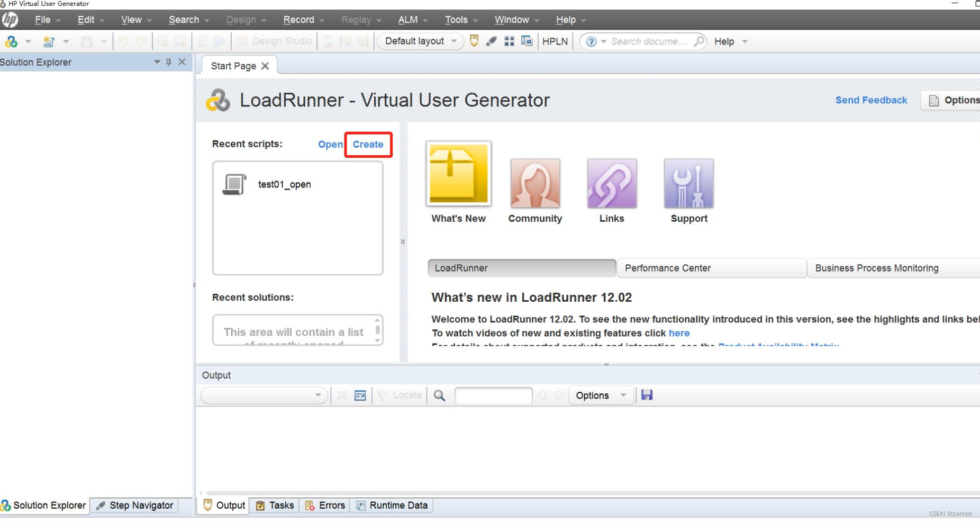Open the Default layout dropdown
Image resolution: width=980 pixels, height=521 pixels.
click(x=420, y=41)
